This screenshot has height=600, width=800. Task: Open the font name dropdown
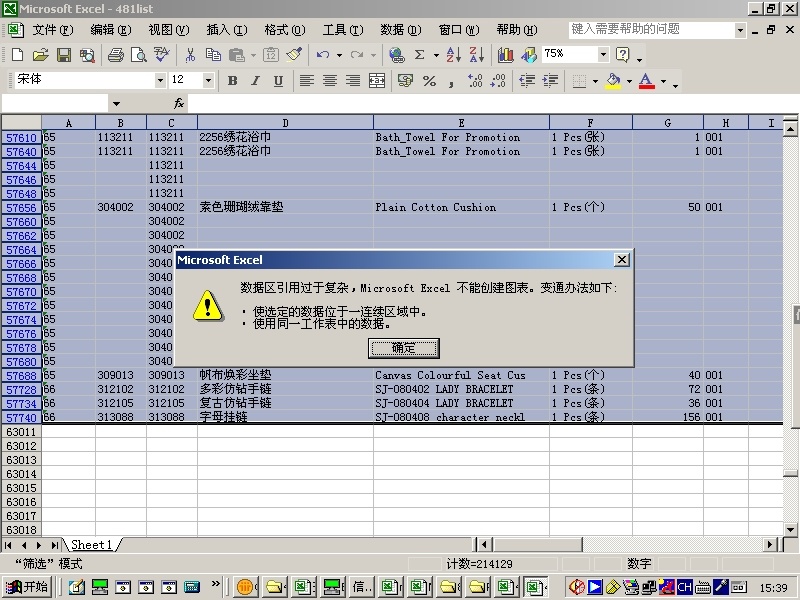(x=160, y=80)
